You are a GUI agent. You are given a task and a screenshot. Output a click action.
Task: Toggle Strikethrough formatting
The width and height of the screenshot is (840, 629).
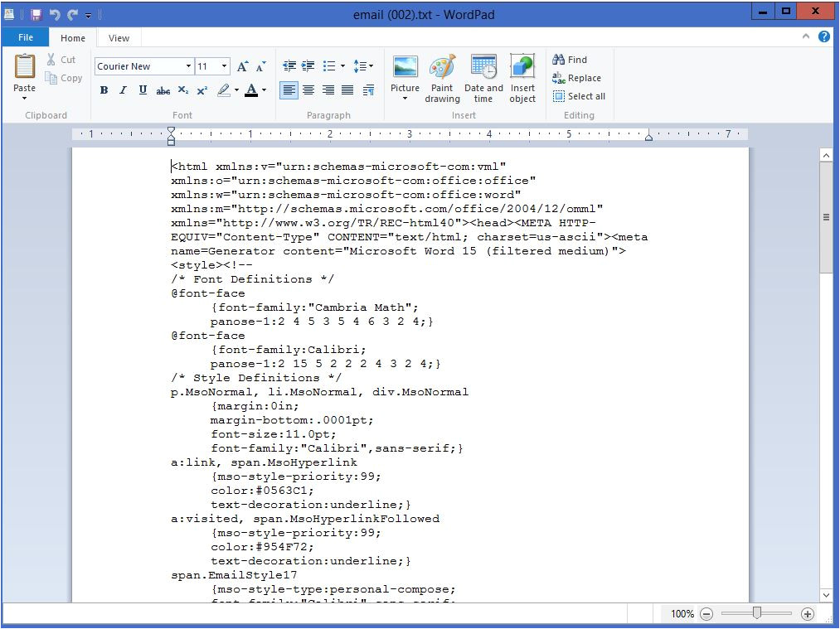(x=163, y=90)
